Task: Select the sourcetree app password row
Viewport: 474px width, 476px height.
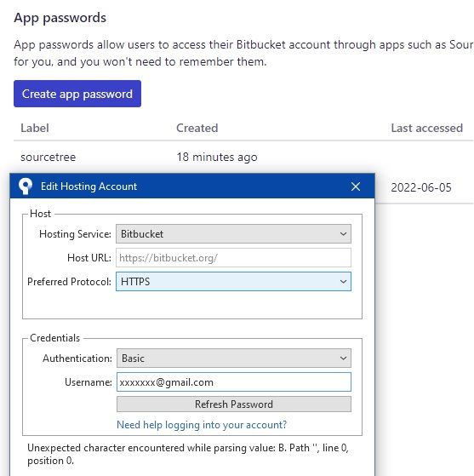Action: click(243, 157)
